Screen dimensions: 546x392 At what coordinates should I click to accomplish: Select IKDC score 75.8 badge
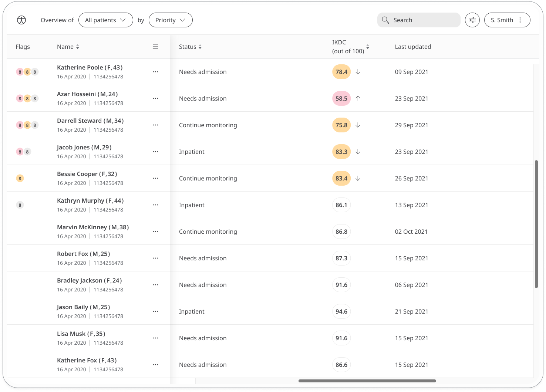click(x=341, y=125)
